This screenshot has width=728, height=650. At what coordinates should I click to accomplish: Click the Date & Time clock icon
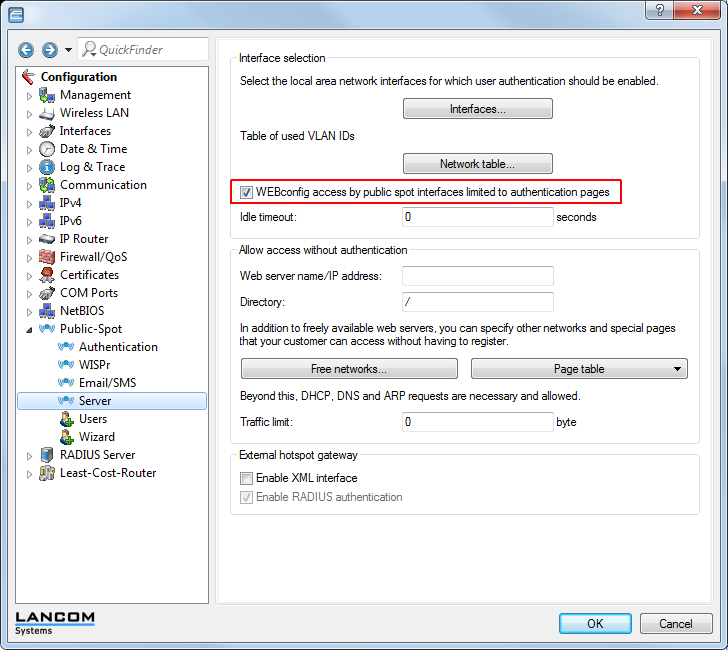coord(46,149)
